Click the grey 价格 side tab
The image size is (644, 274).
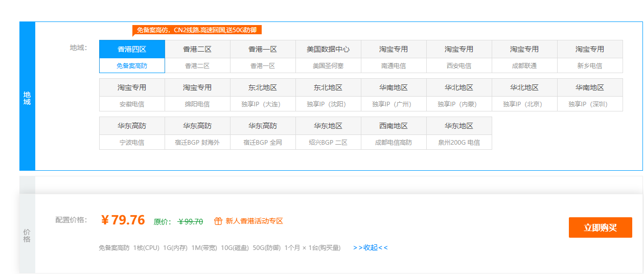click(27, 235)
